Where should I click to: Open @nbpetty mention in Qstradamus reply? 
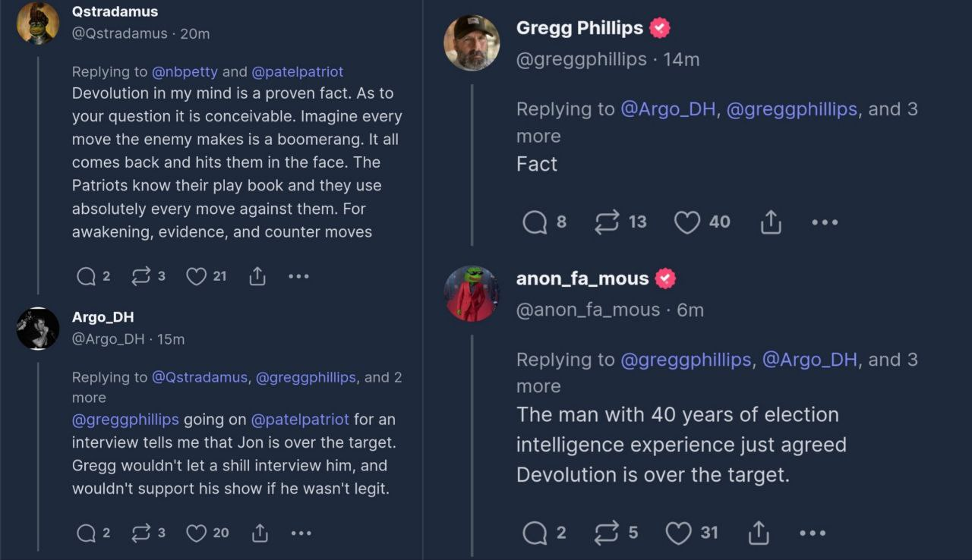pyautogui.click(x=185, y=71)
